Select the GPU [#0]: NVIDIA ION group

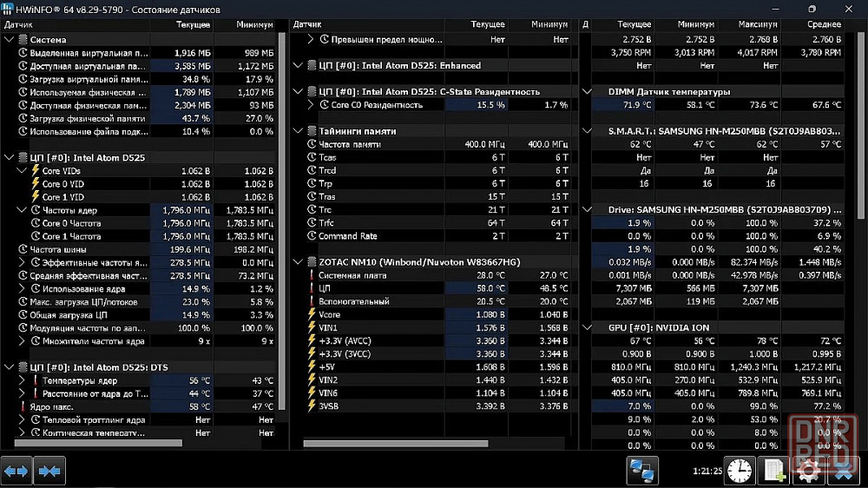[658, 327]
